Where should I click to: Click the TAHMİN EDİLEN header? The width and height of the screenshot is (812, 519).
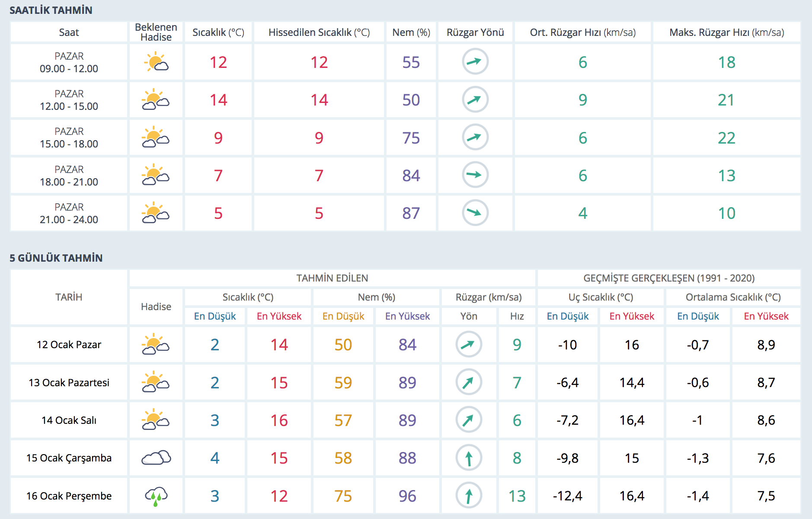pos(332,278)
